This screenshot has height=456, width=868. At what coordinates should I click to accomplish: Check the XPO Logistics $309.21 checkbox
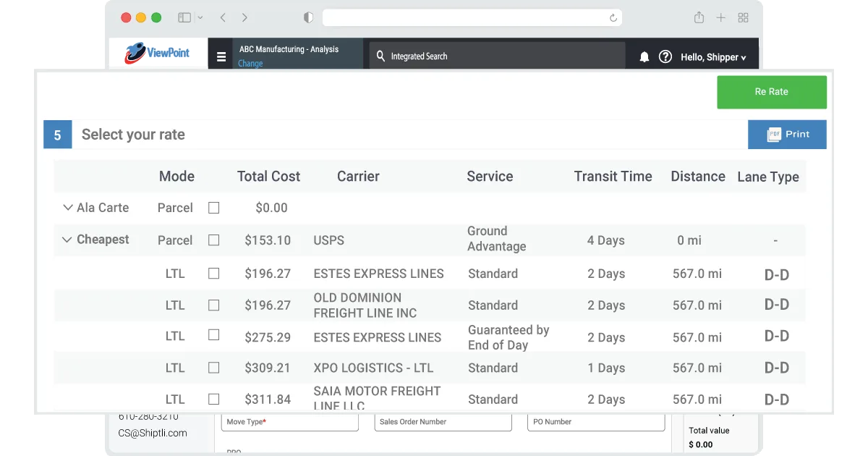coord(213,368)
